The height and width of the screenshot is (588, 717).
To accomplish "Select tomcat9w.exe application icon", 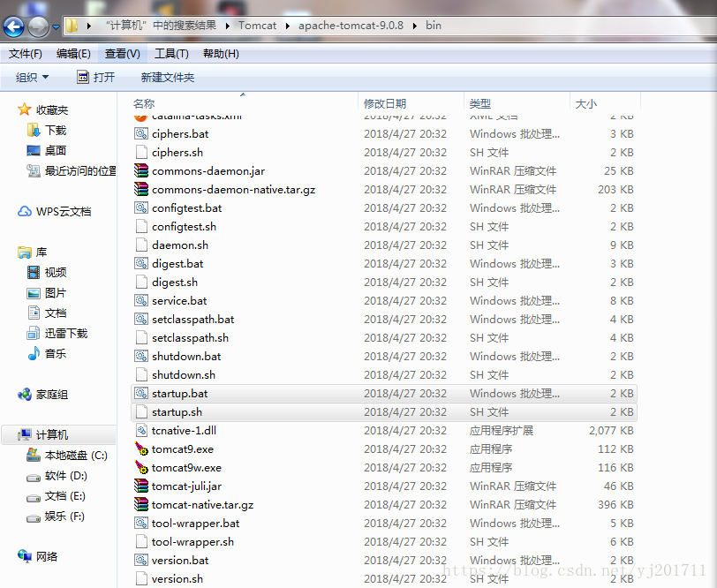I will (141, 467).
